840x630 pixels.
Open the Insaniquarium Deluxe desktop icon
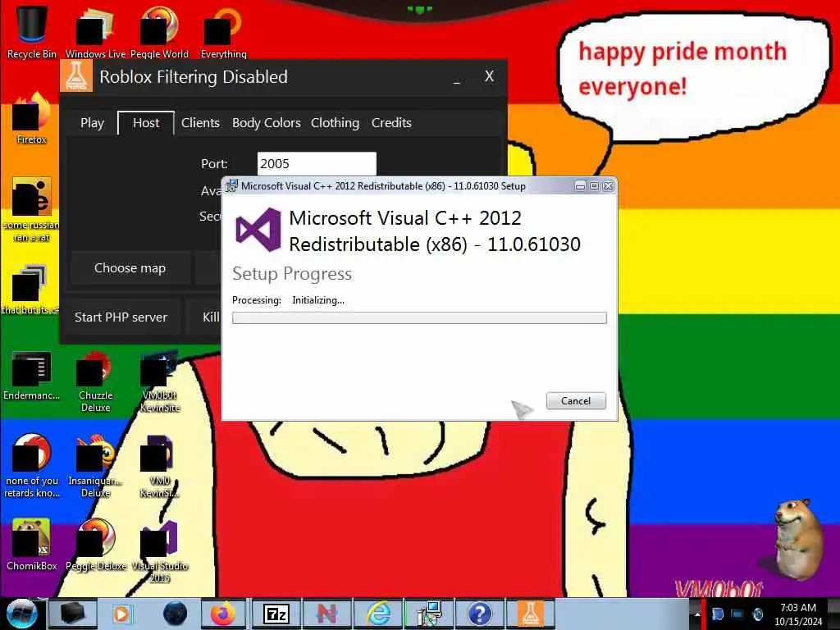pyautogui.click(x=95, y=466)
